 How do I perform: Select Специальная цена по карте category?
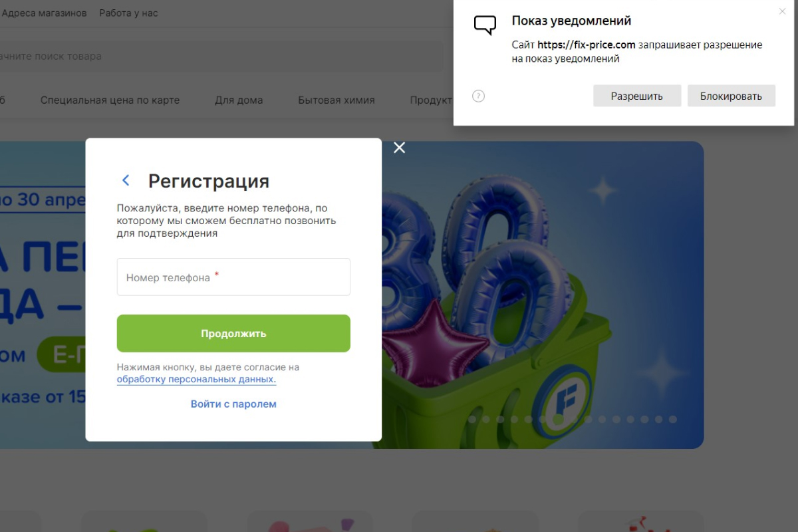pos(110,100)
